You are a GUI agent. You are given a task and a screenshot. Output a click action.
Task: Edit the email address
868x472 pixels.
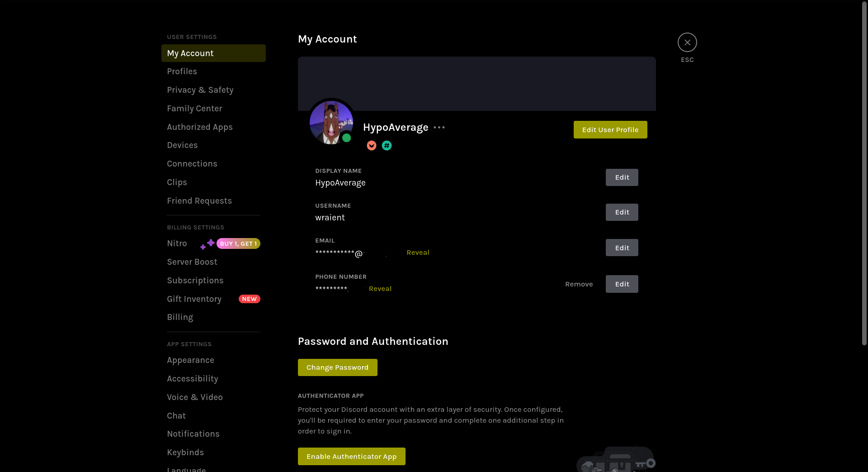coord(622,248)
